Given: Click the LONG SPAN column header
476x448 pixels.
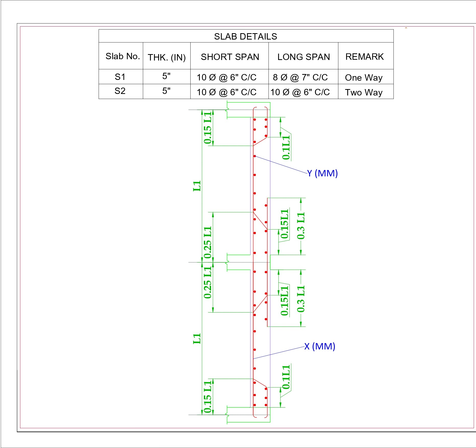Looking at the screenshot, I should point(304,57).
